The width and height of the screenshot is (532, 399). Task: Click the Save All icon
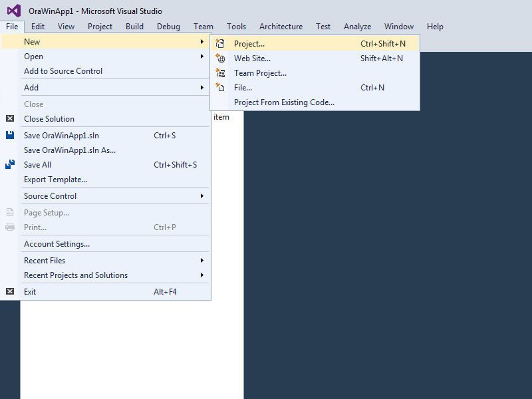click(10, 164)
